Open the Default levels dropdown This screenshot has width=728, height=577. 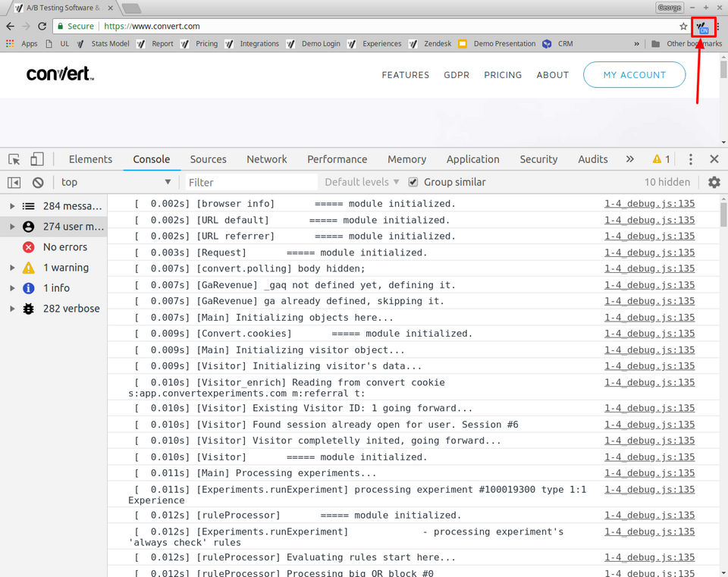click(x=362, y=182)
